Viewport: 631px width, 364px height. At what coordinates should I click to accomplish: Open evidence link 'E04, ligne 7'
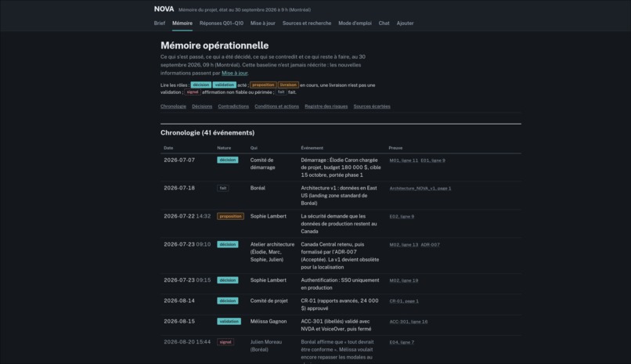pyautogui.click(x=402, y=342)
